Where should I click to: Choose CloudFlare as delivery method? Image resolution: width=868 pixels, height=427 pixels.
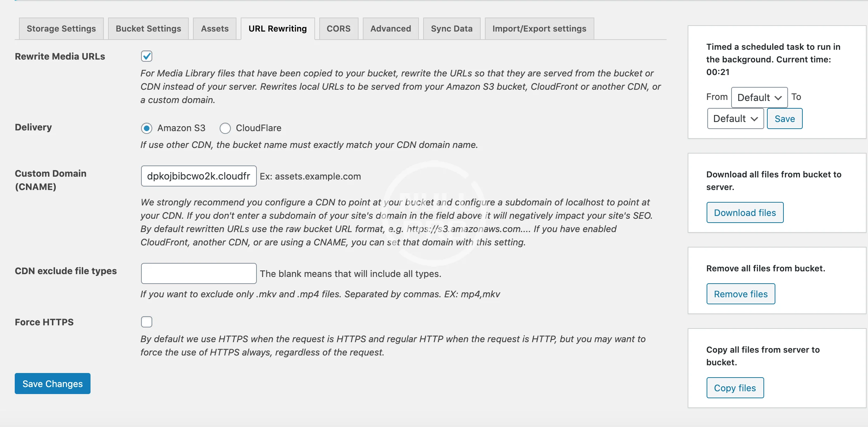(x=225, y=128)
